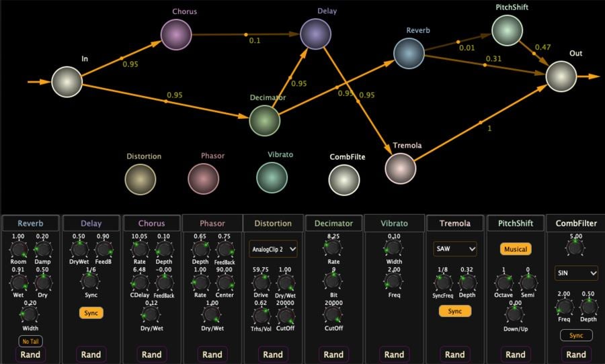Viewport: 605px width, 364px height.
Task: Click the Tremola node in the graph
Action: tap(401, 168)
